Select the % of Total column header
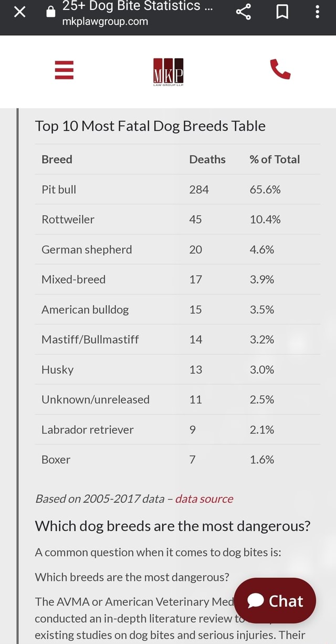The height and width of the screenshot is (644, 336). click(275, 160)
